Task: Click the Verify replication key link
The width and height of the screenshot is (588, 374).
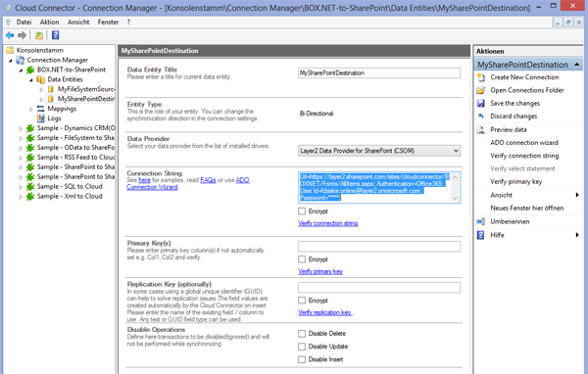Action: [325, 312]
